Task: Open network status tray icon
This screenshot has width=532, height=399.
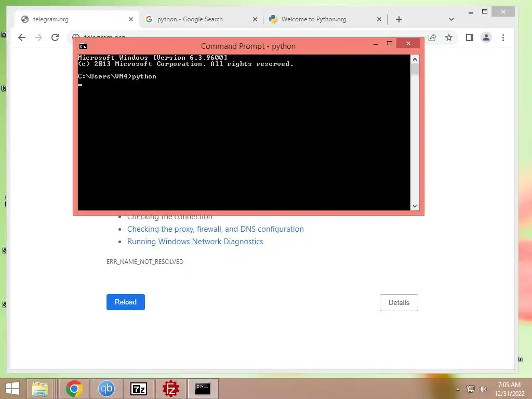Action: pos(471,389)
